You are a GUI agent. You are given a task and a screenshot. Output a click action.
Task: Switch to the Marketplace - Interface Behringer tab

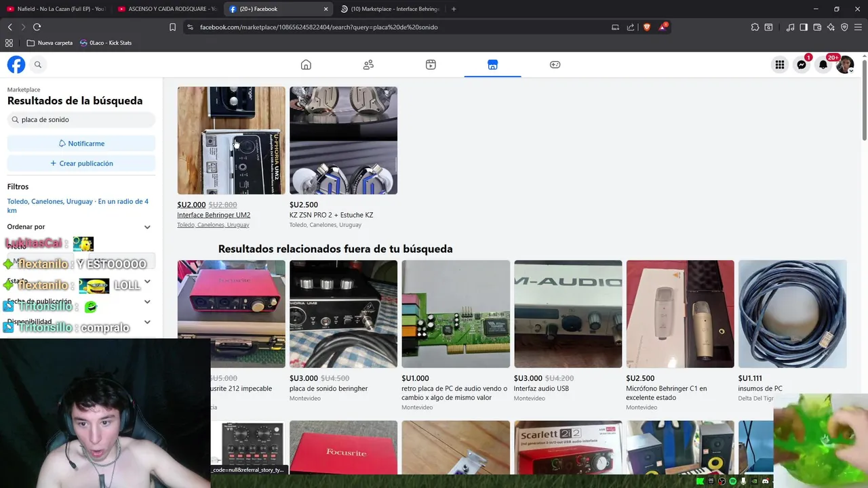389,9
